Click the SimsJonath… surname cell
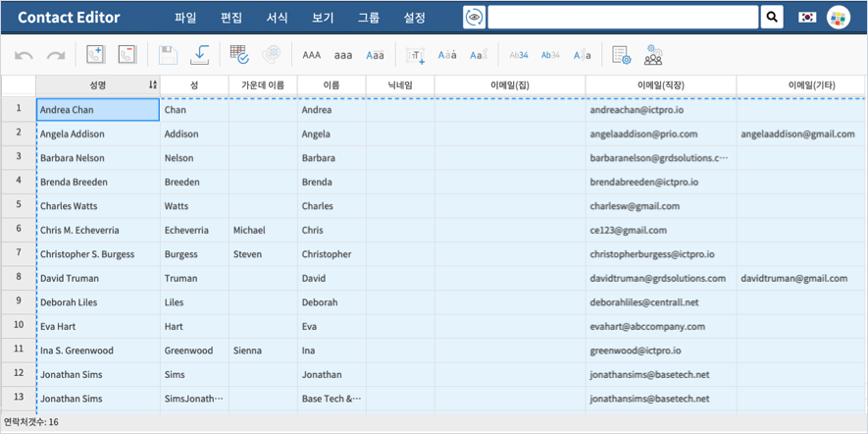Image resolution: width=868 pixels, height=434 pixels. pyautogui.click(x=194, y=399)
